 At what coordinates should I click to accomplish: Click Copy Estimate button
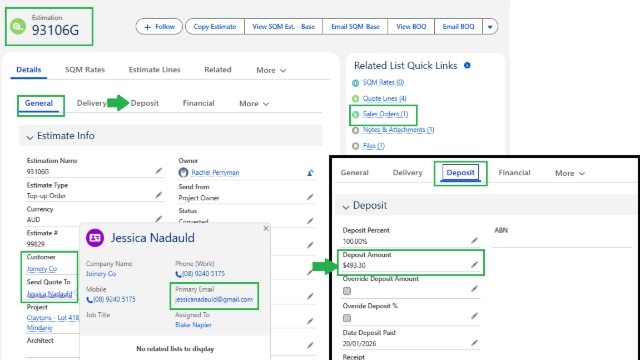tap(215, 27)
